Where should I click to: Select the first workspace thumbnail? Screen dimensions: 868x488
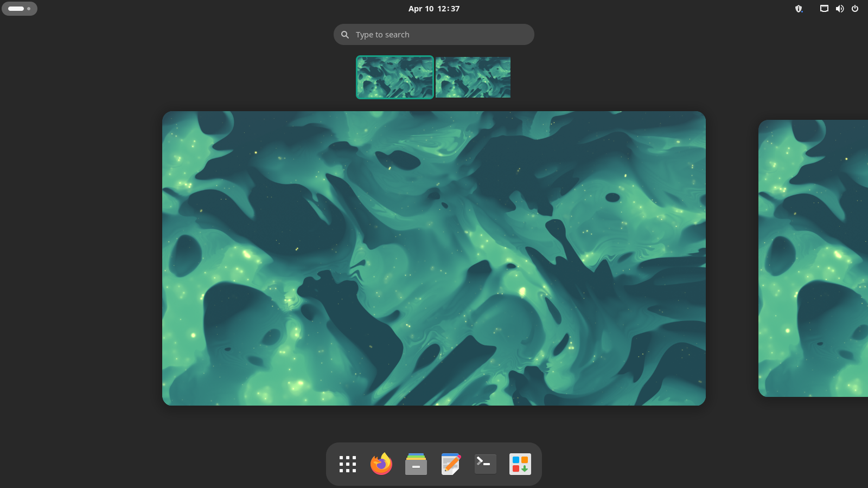395,77
